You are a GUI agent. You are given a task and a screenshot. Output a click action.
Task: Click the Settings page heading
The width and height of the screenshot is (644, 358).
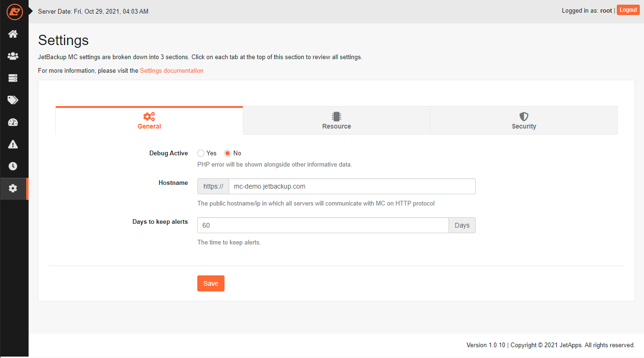click(x=63, y=40)
